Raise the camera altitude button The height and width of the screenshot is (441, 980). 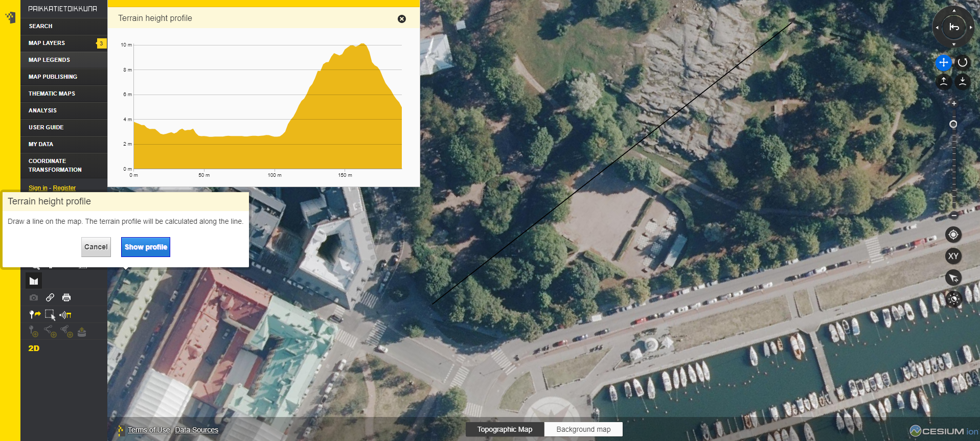coord(944,81)
